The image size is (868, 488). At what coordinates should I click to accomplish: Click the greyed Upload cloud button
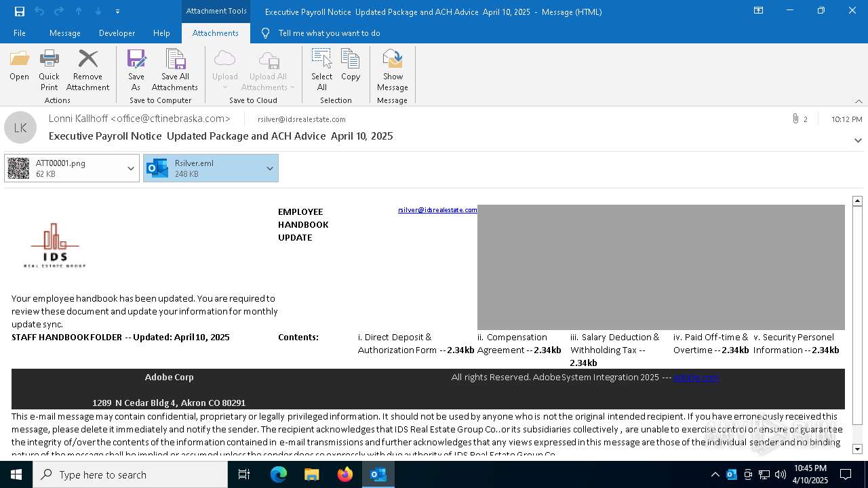pos(224,70)
